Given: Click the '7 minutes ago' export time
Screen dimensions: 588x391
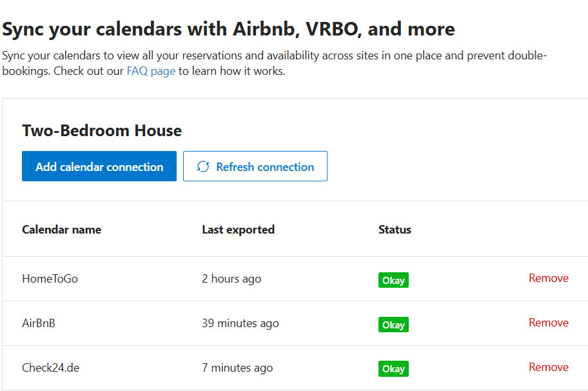Looking at the screenshot, I should tap(237, 368).
